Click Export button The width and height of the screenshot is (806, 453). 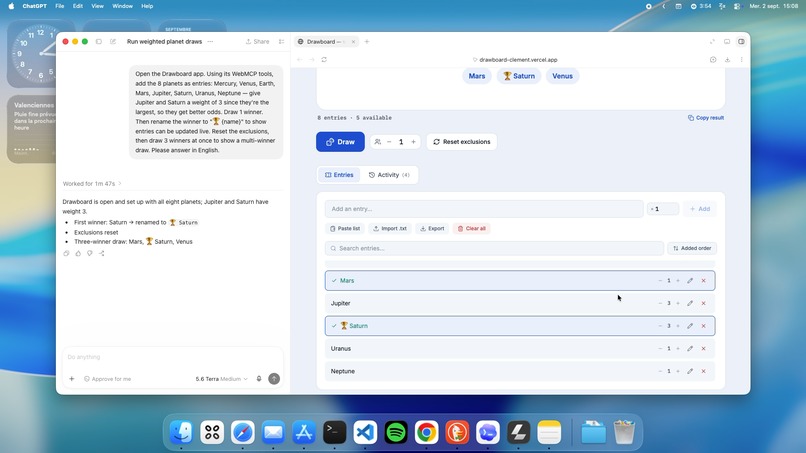pyautogui.click(x=432, y=228)
